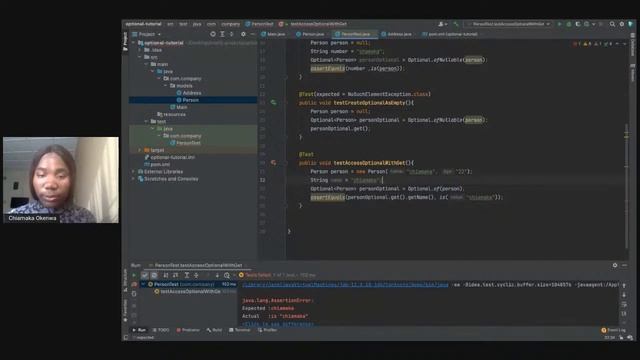Open the TODO tool window
640x360 pixels.
click(161, 330)
